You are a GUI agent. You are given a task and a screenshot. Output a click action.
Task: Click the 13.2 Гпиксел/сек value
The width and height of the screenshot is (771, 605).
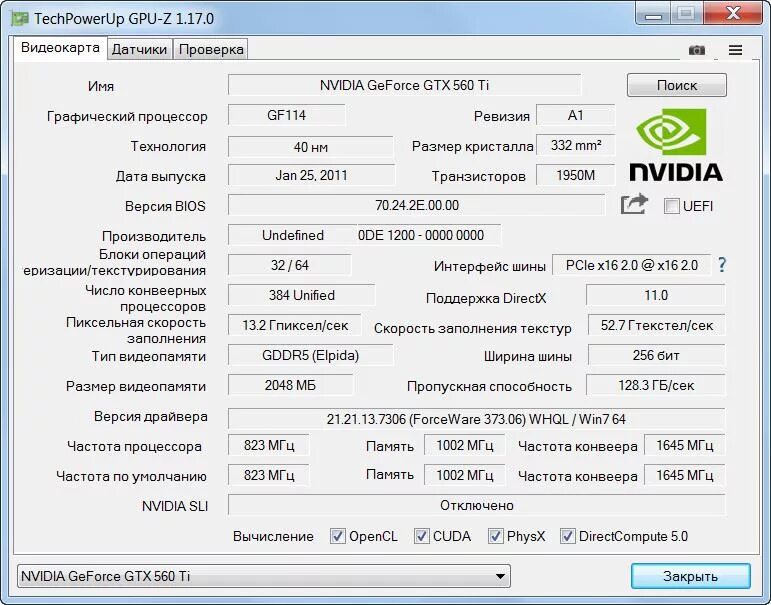tap(295, 325)
